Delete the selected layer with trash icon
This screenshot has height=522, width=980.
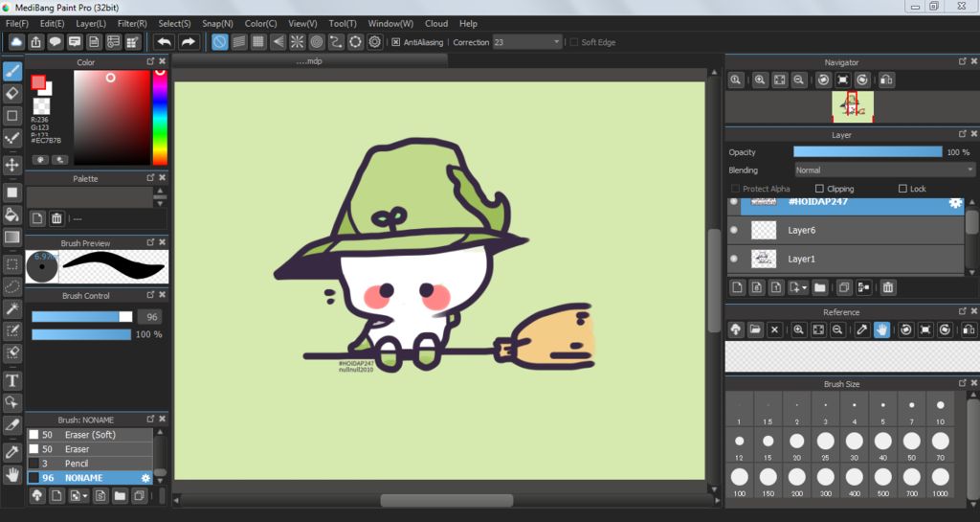point(887,287)
